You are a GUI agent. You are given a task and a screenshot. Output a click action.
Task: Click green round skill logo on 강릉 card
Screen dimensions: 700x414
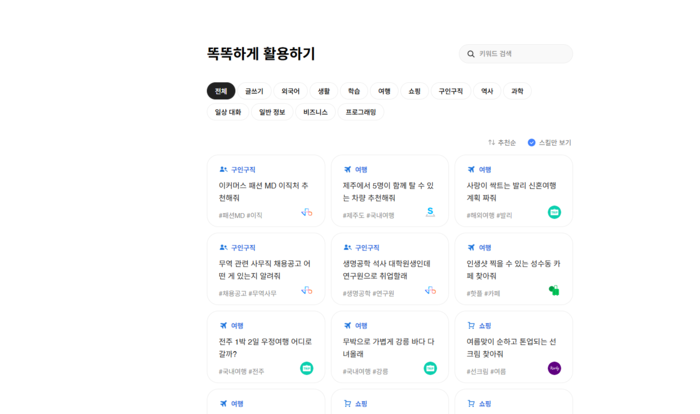(430, 368)
